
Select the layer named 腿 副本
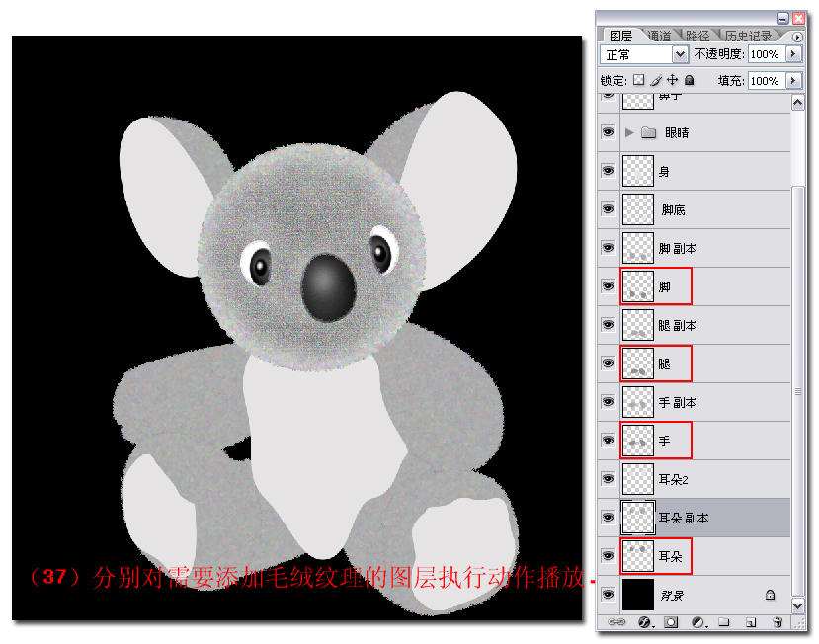[678, 325]
